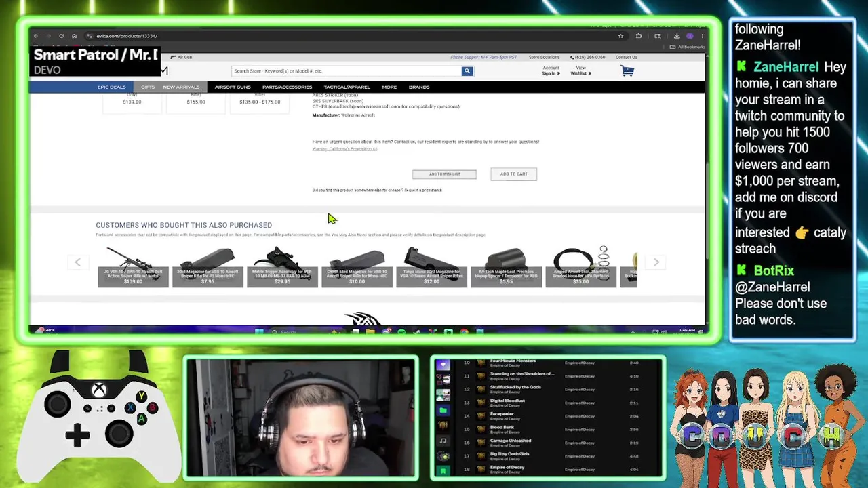Open the TACTICAL/APPAREL menu
The height and width of the screenshot is (488, 868).
347,87
